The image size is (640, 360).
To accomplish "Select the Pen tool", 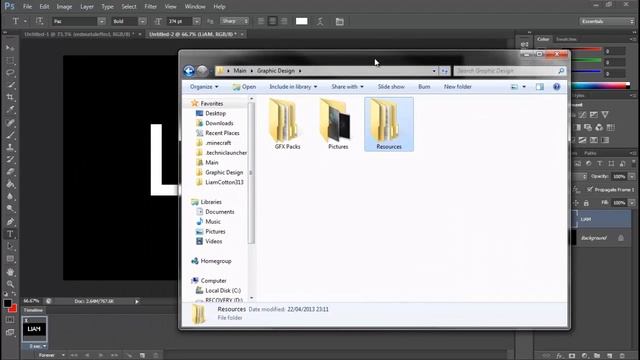I will (10, 222).
